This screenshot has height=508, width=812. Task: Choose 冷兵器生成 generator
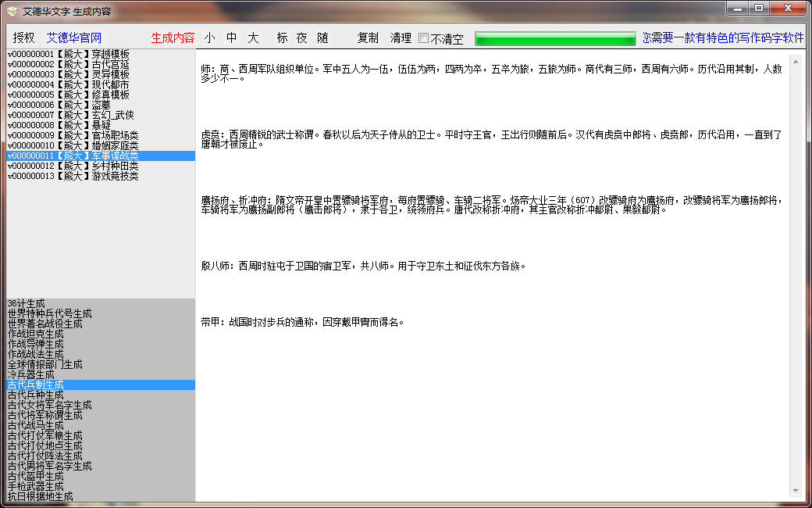click(101, 375)
